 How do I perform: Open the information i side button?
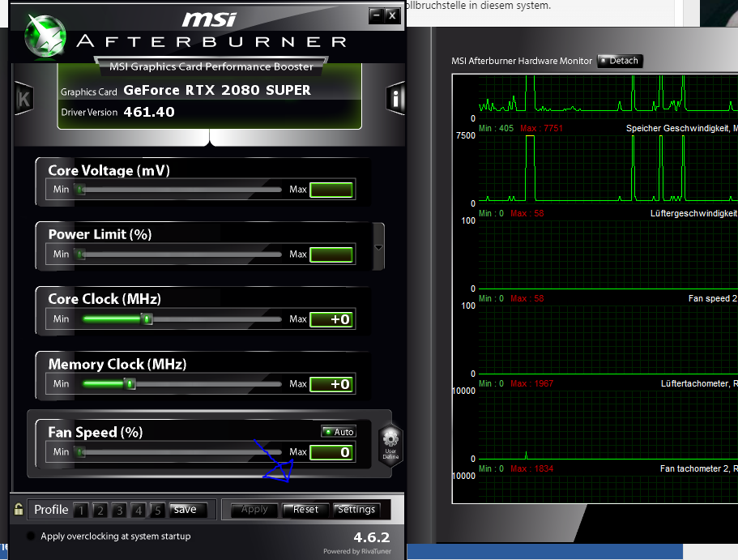tap(395, 98)
